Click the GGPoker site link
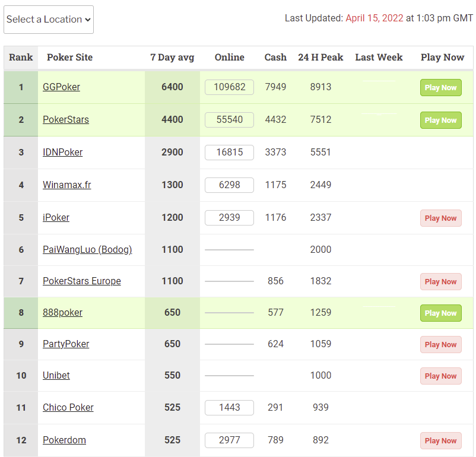 coord(61,87)
